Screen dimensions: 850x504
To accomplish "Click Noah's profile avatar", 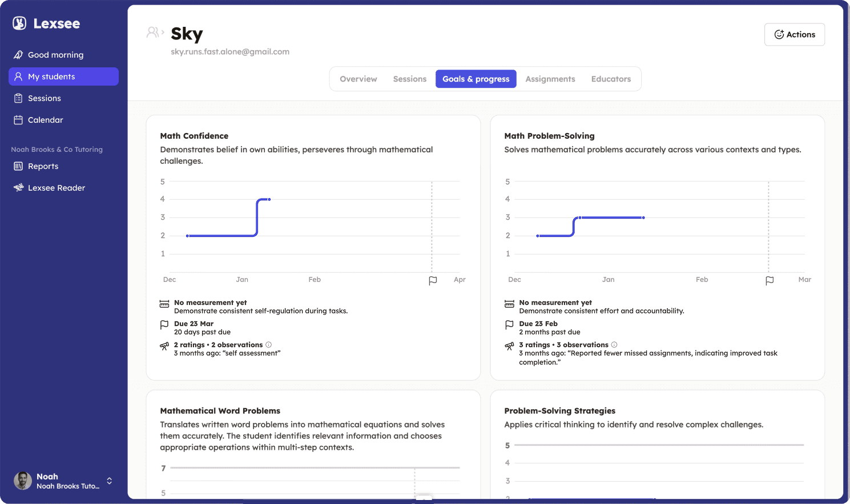I will click(23, 481).
